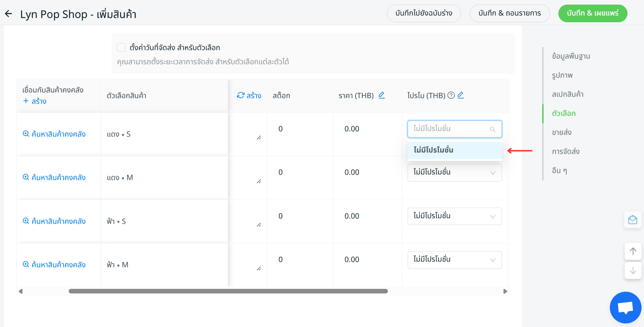Click บันทึก & เผยแพร่ green button
The width and height of the screenshot is (644, 327).
593,13
